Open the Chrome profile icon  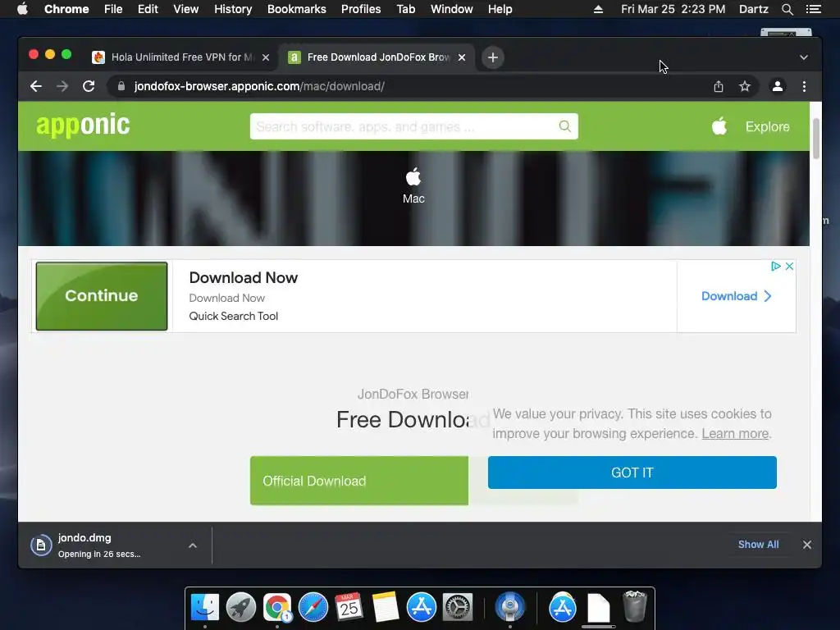[x=778, y=86]
